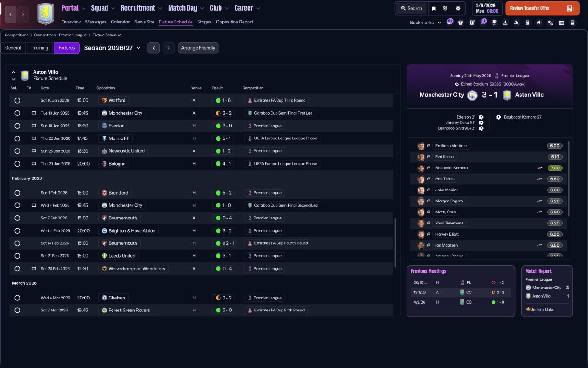Click the notification icon with the 1 badge
The width and height of the screenshot is (588, 368).
(x=483, y=22)
